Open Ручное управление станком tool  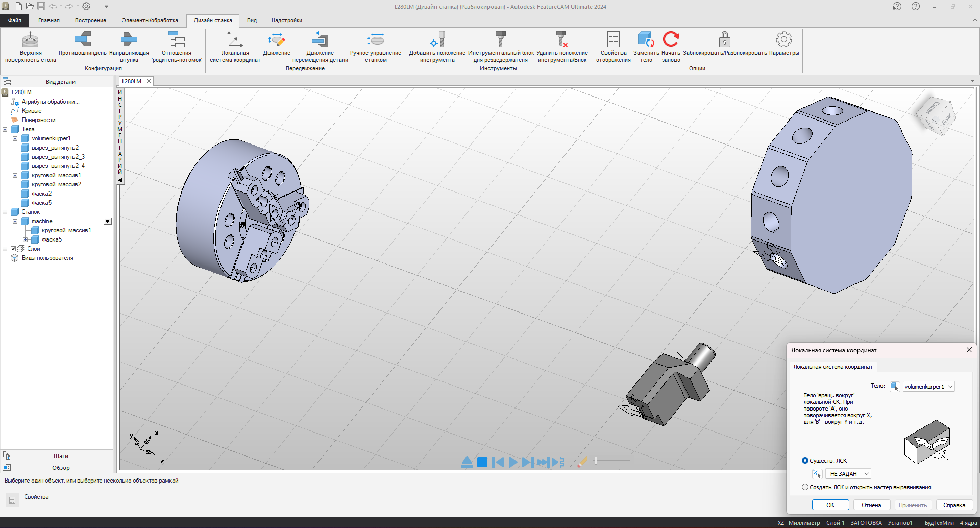(x=376, y=46)
